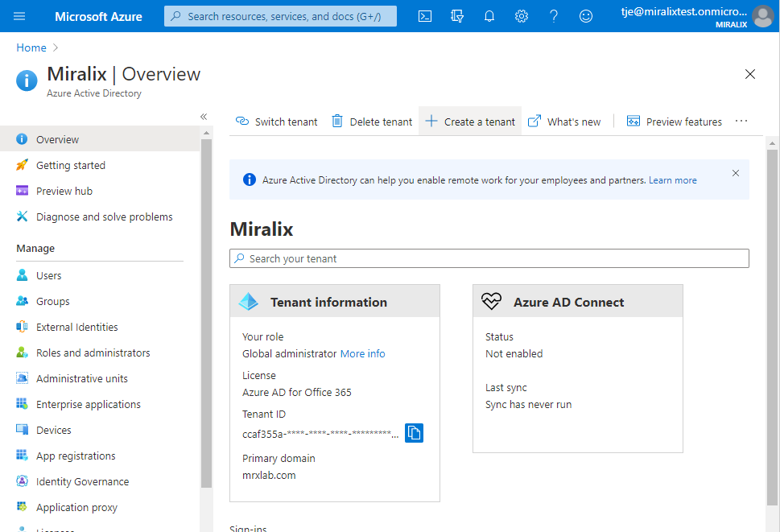Click the Sync has never run text
Screen dimensions: 780x532
tap(528, 404)
